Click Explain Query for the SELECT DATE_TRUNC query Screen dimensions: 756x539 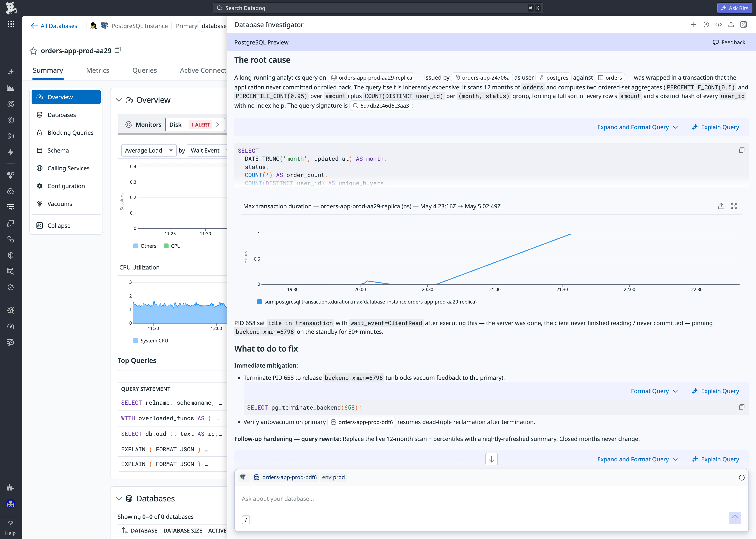[715, 127]
